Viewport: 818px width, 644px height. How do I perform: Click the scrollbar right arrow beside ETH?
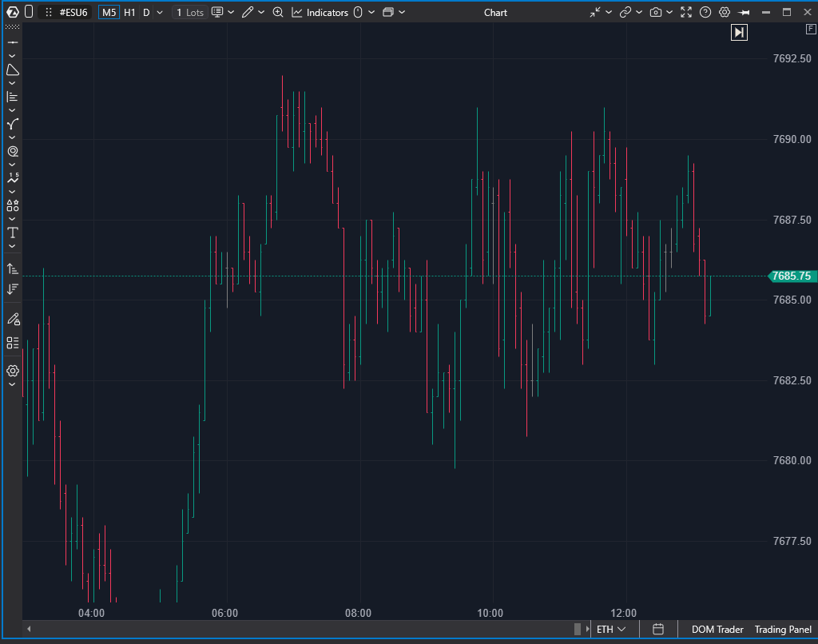point(588,629)
